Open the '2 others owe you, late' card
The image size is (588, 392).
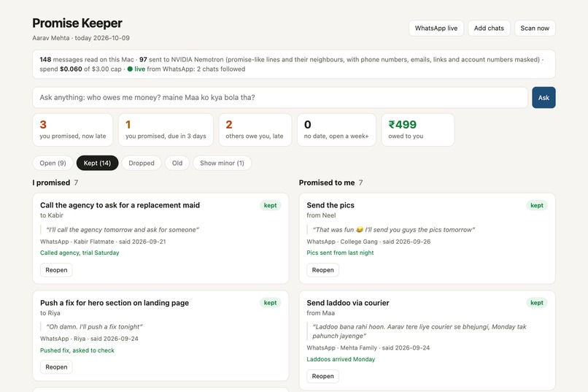point(255,130)
